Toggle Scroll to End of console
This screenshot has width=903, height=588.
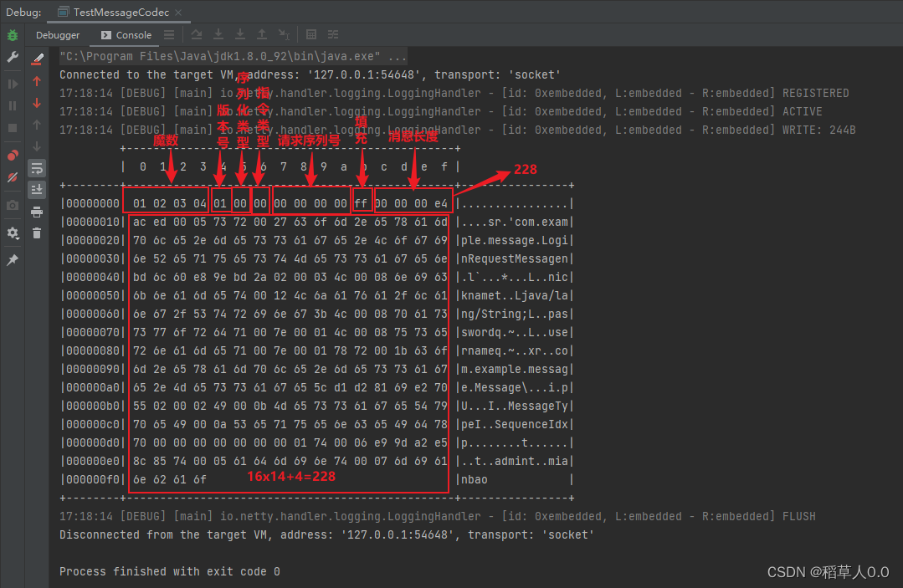tap(37, 189)
